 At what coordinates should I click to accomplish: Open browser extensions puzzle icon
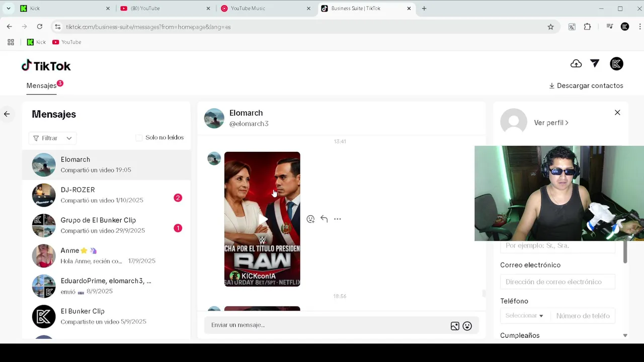[587, 27]
